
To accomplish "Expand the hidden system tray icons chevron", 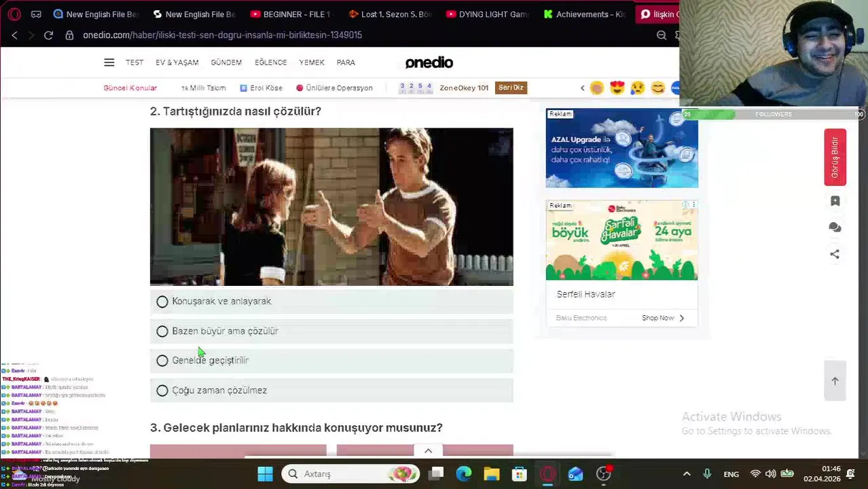I will coord(687,474).
